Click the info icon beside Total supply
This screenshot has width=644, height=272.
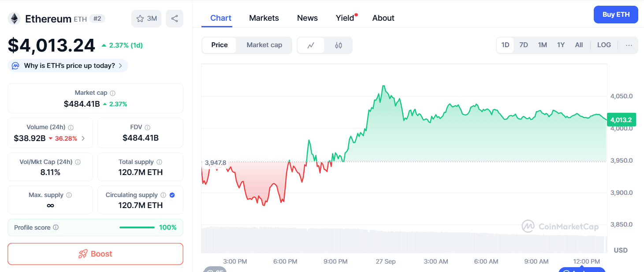160,162
